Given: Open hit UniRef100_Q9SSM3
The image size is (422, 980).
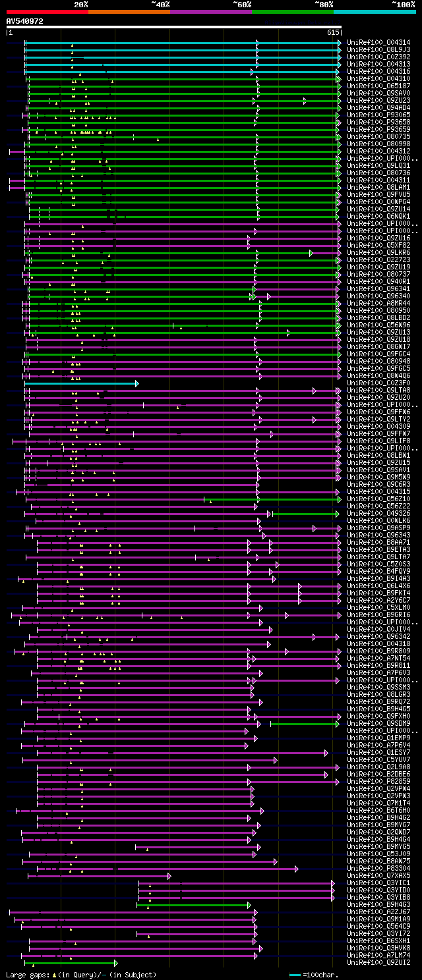Looking at the screenshot, I should (378, 688).
